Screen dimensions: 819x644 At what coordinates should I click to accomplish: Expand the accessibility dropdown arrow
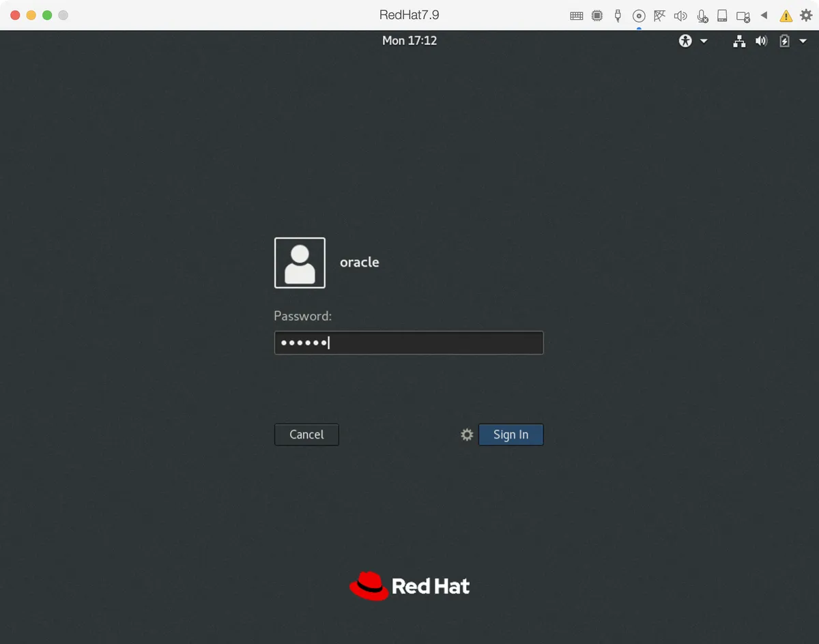pyautogui.click(x=704, y=41)
